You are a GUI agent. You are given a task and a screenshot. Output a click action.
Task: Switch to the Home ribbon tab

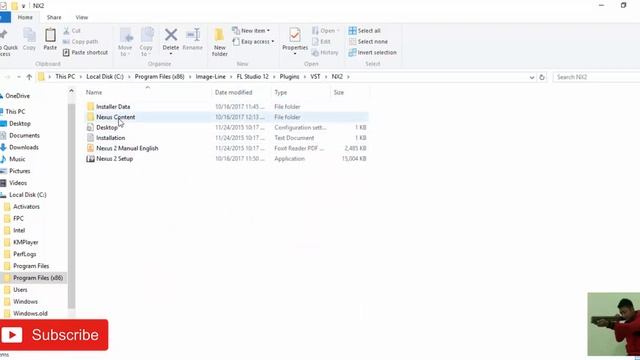pos(25,18)
